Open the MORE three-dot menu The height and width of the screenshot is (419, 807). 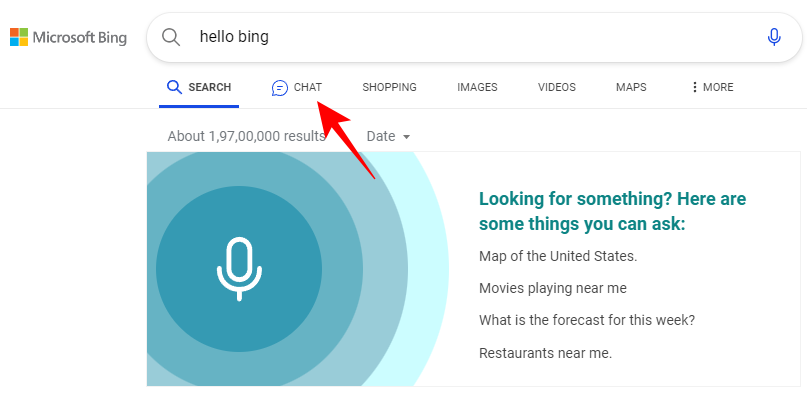tap(712, 88)
